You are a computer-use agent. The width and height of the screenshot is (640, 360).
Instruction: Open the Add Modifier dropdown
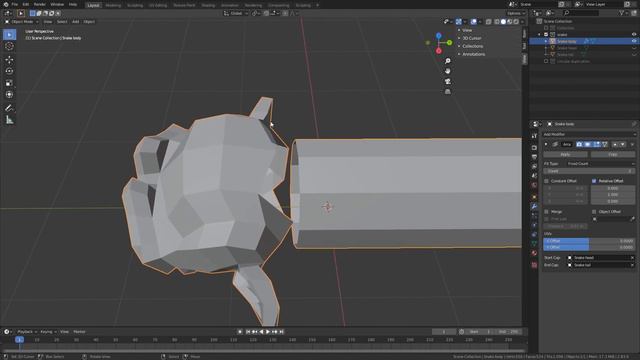589,134
